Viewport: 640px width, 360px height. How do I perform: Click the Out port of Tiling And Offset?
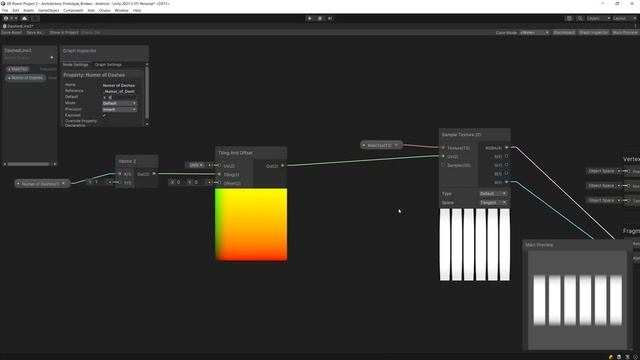(x=282, y=166)
